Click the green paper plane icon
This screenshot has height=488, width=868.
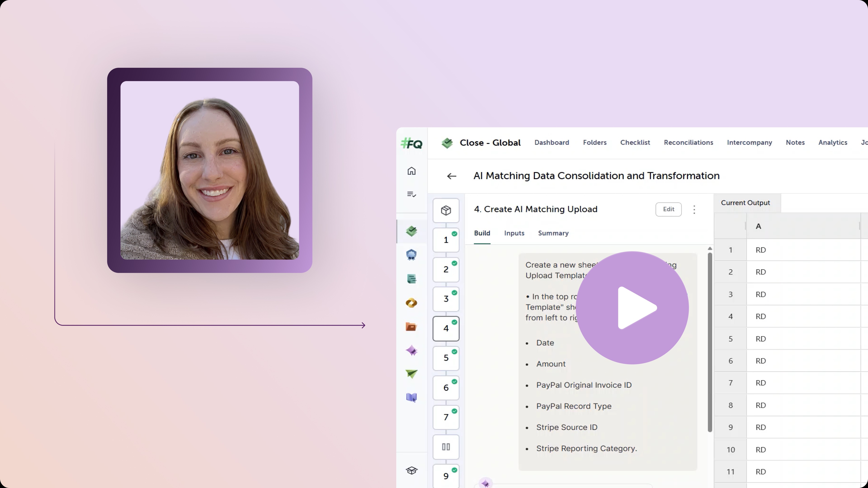point(411,374)
